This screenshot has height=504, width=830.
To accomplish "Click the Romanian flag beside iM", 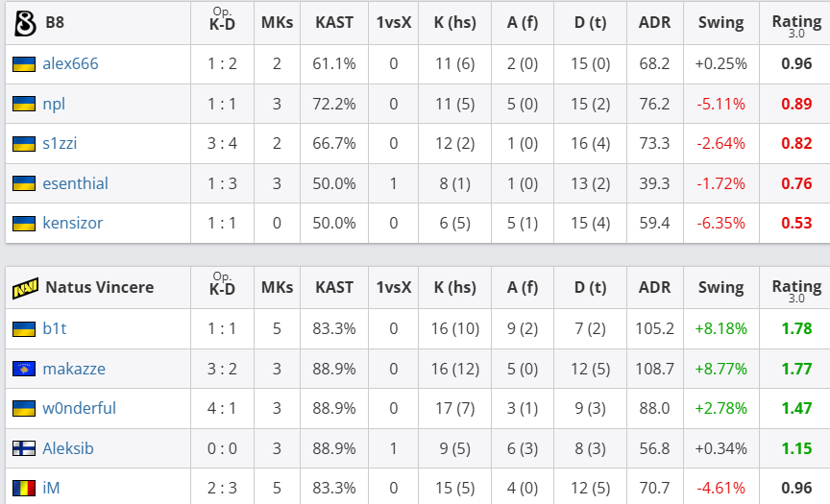I will click(x=24, y=488).
